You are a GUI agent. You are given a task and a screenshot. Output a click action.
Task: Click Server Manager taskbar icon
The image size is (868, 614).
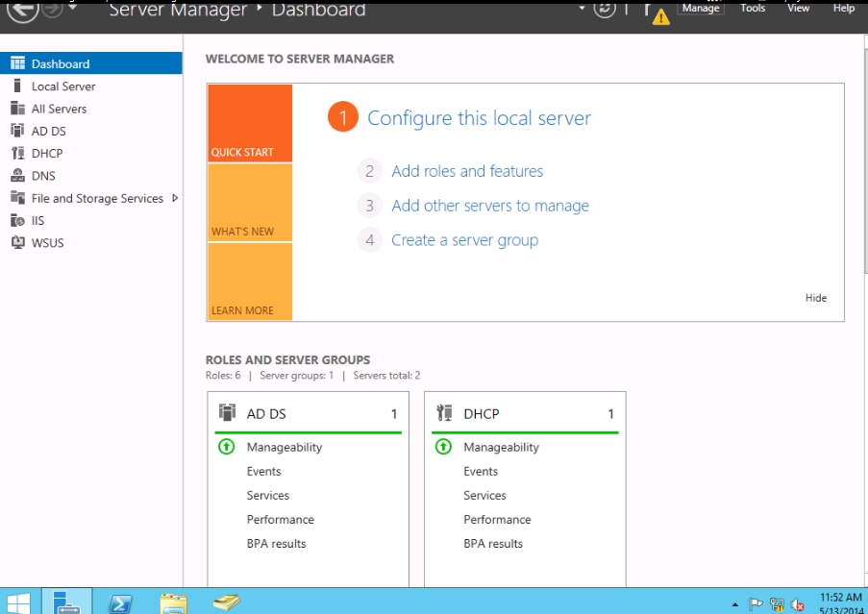(x=67, y=602)
